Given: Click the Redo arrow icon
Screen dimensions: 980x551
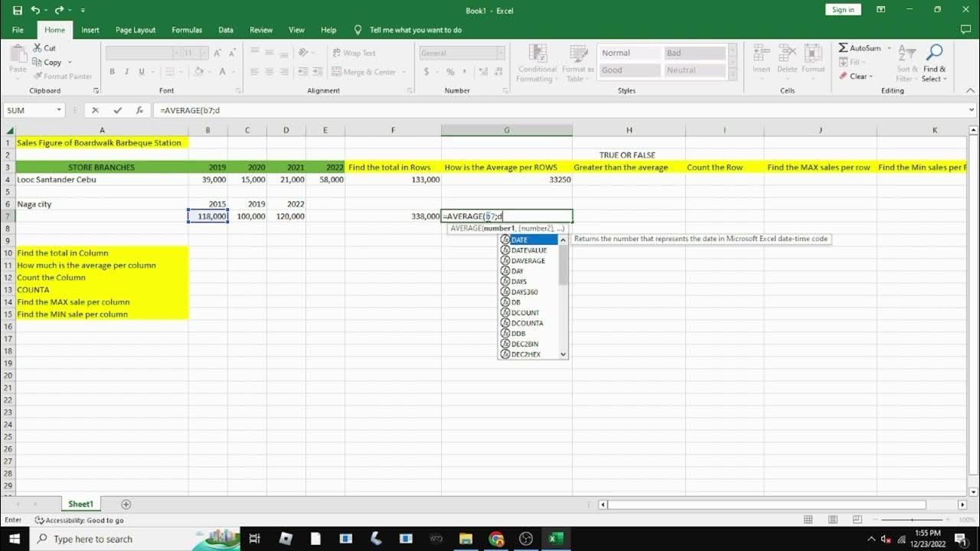Looking at the screenshot, I should 58,10.
